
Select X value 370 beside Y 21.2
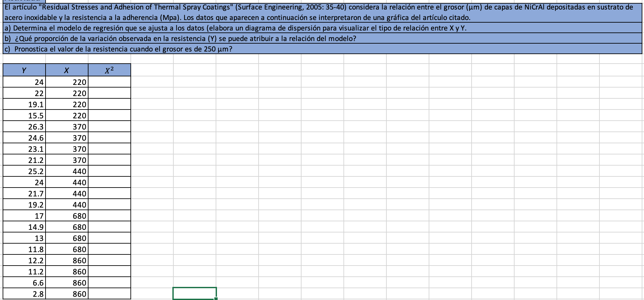(x=67, y=160)
